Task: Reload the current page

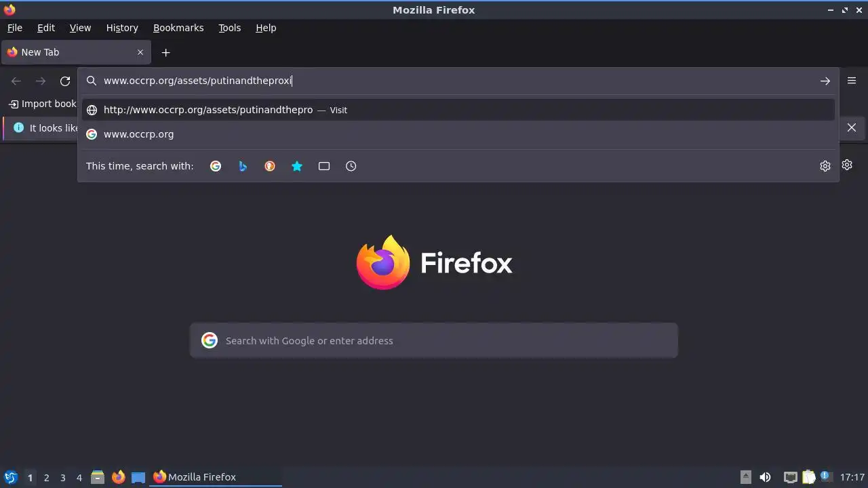Action: pyautogui.click(x=65, y=81)
